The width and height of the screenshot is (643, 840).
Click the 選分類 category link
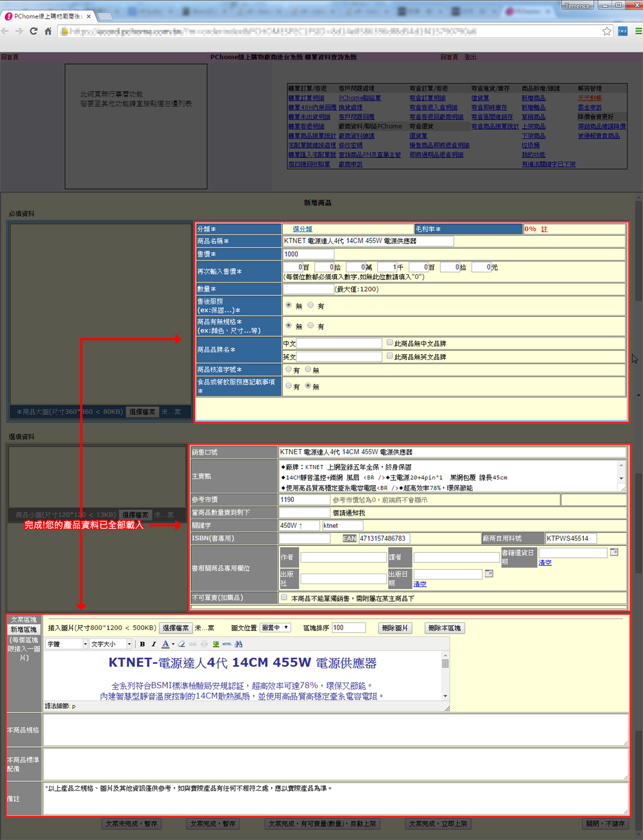pyautogui.click(x=302, y=229)
